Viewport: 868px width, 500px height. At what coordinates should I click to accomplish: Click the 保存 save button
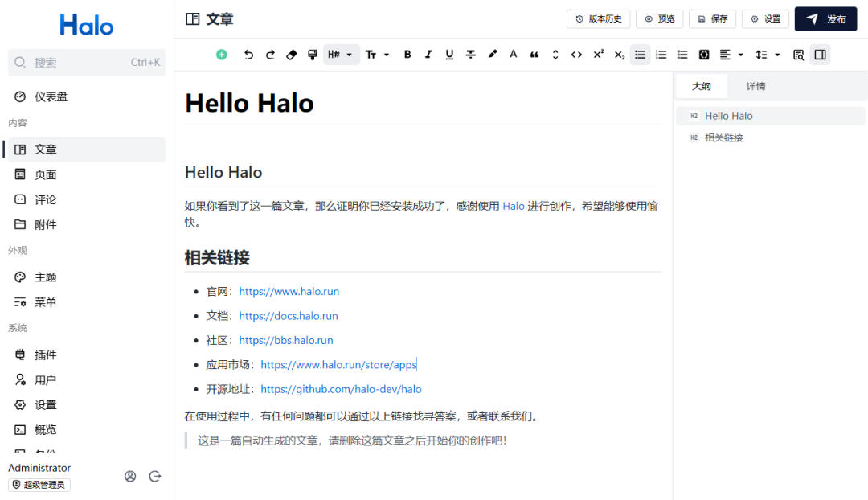coord(712,18)
